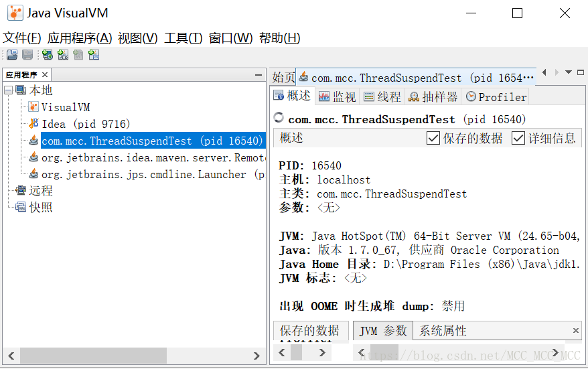Click the icon beside org.jetbrains.jps.cmdline.Launcher entry
The image size is (588, 369).
tap(33, 174)
